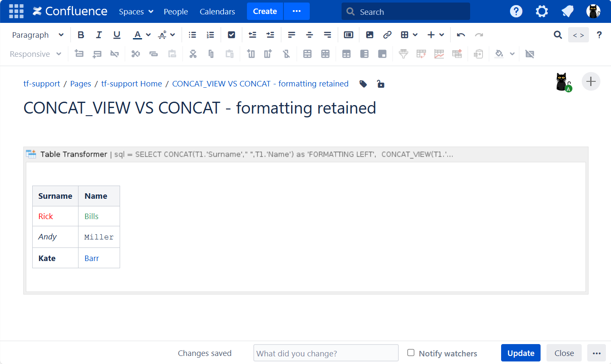Click the Update button
The image size is (611, 364).
click(x=521, y=353)
